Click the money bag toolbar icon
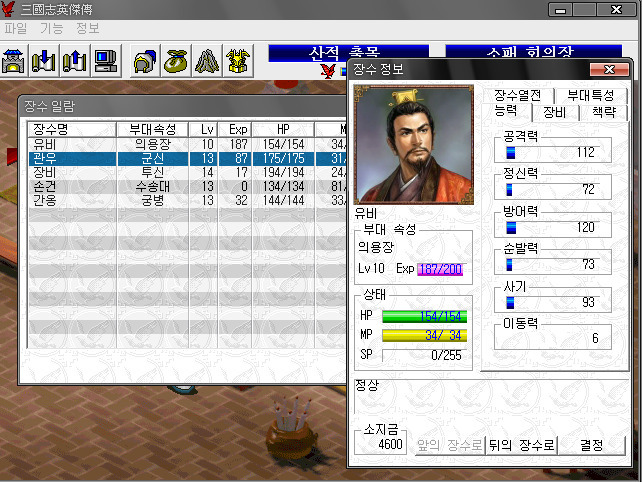Viewport: 642px width, 482px height. pos(176,61)
